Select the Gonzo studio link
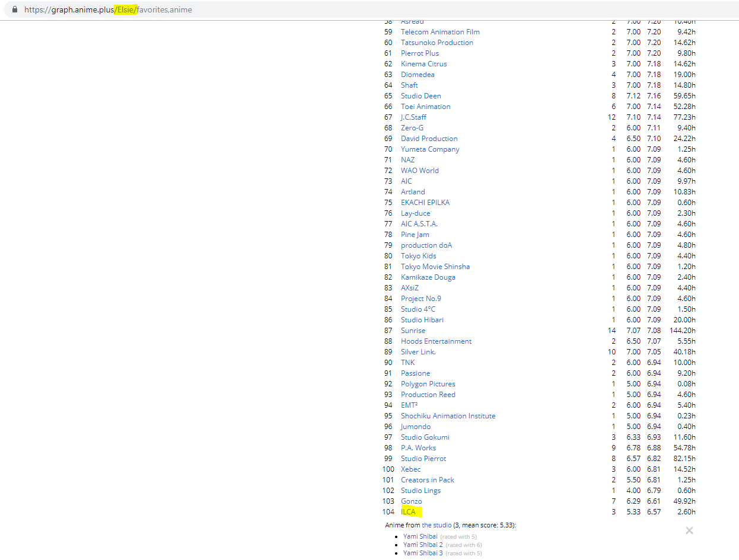Viewport: 739px width, 560px height. click(x=411, y=501)
